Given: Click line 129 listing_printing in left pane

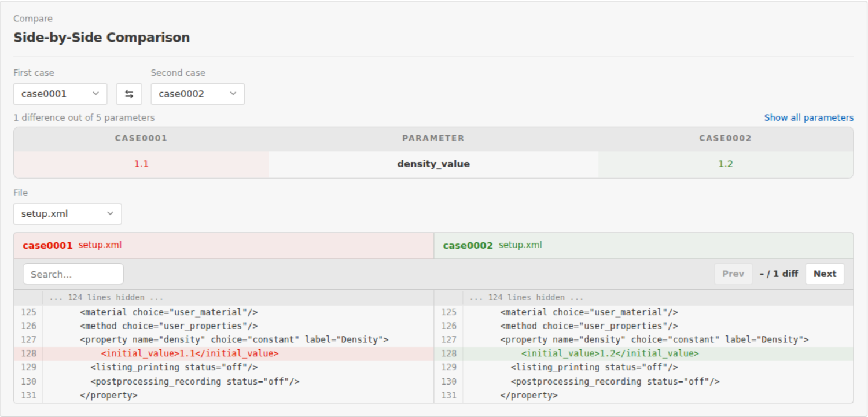Looking at the screenshot, I should (224, 368).
